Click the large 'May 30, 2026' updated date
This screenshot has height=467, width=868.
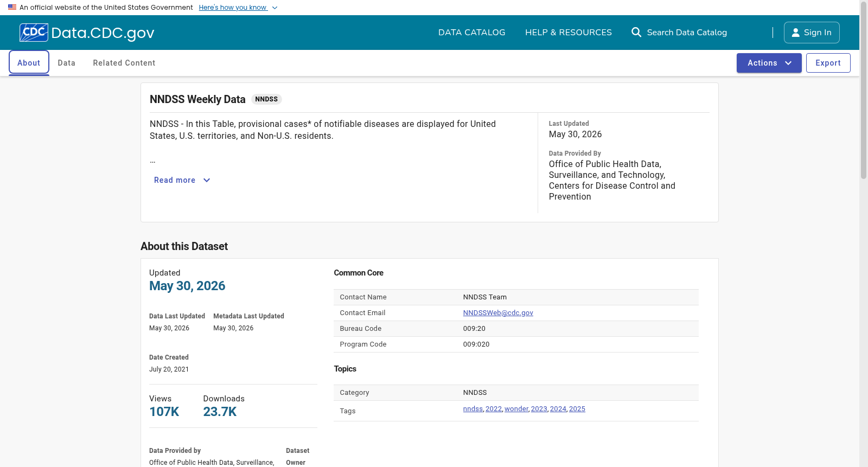click(x=187, y=286)
